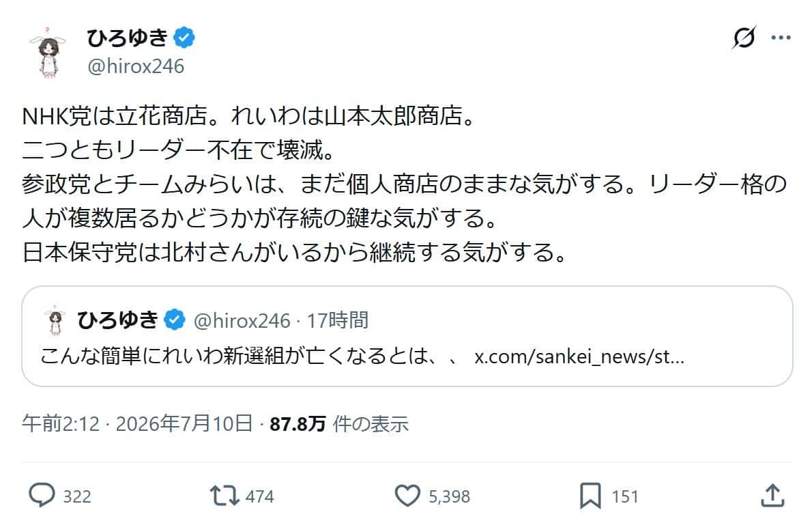The image size is (812, 521).
Task: Open the x.com/sankei_news link
Action: coord(579,356)
